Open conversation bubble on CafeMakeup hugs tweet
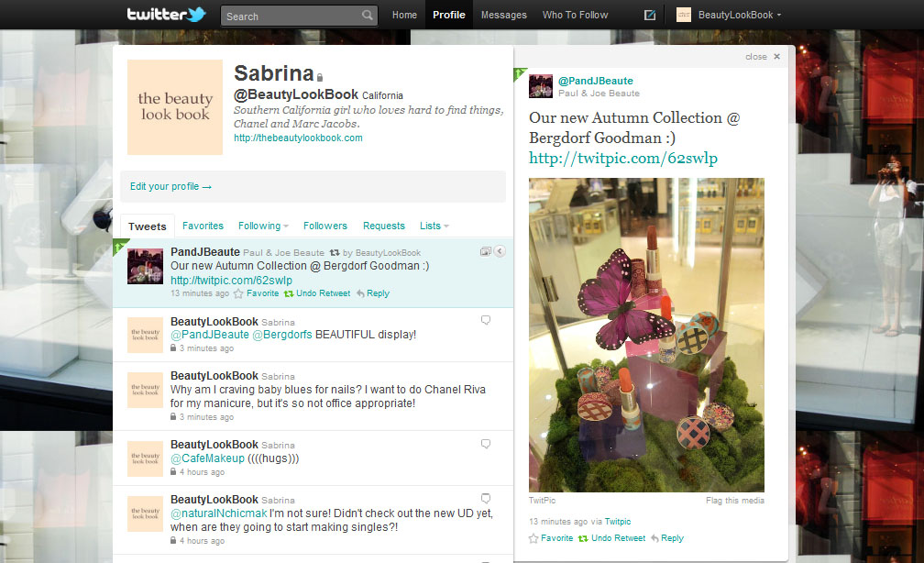This screenshot has height=563, width=924. (486, 444)
